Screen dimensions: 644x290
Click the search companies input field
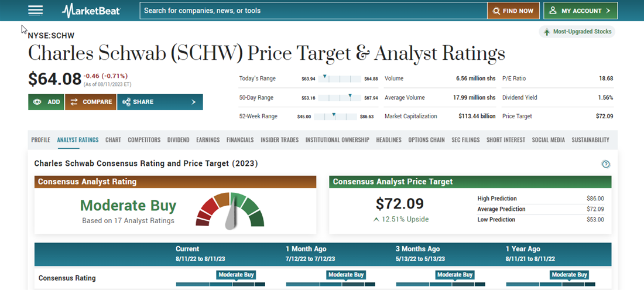click(x=313, y=11)
